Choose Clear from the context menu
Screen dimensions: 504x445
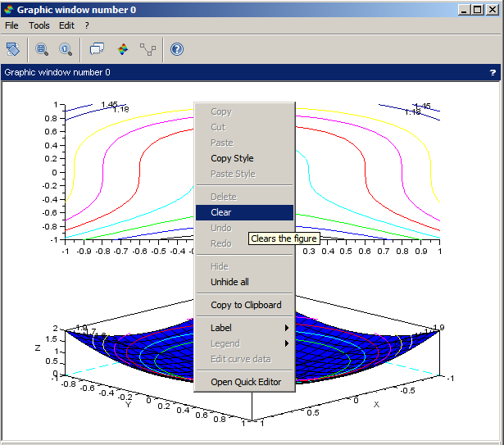click(221, 212)
